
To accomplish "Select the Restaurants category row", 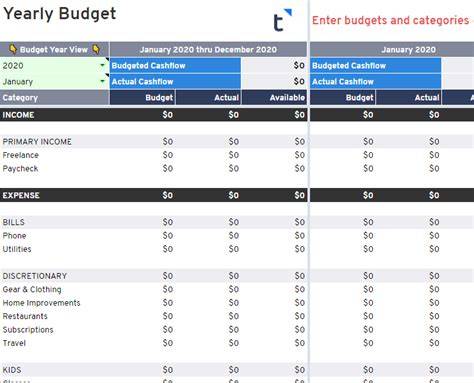I will tap(25, 316).
